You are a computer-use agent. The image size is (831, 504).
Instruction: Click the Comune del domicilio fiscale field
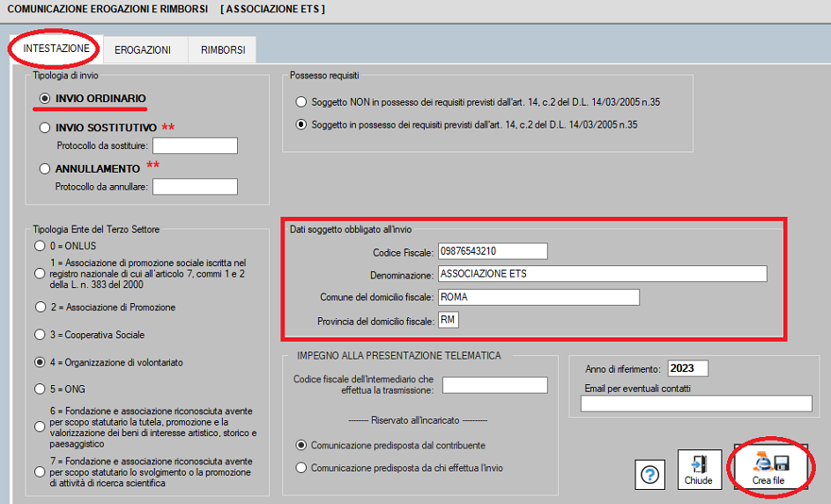pyautogui.click(x=538, y=297)
